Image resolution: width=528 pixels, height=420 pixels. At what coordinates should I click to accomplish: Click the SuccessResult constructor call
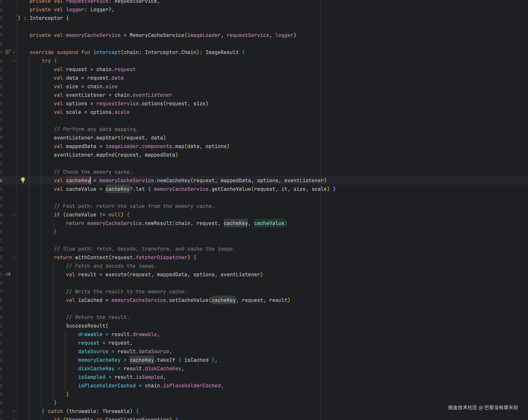(x=86, y=326)
